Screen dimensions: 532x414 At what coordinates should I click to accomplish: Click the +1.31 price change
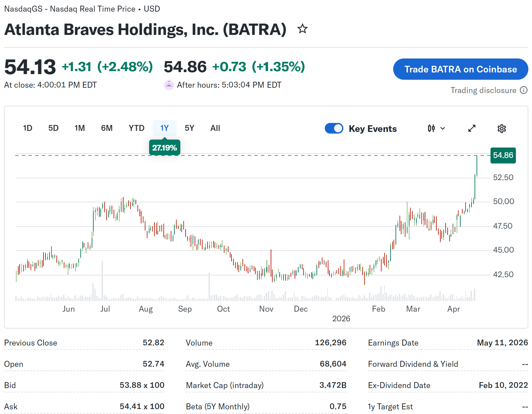[x=77, y=67]
